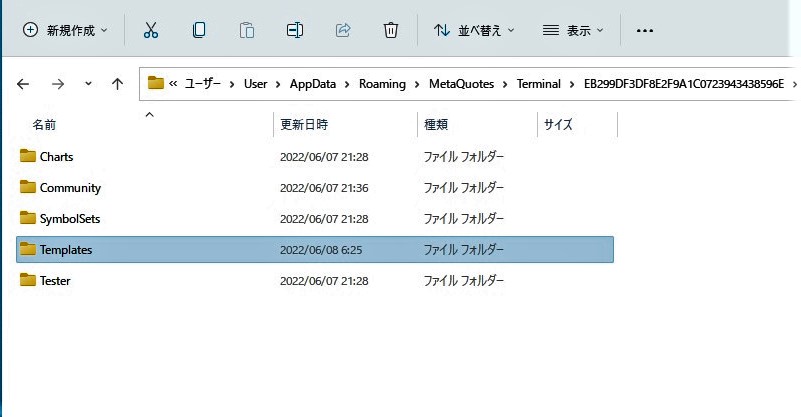801x417 pixels.
Task: Open recent locations chevron dropdown
Action: coord(88,84)
